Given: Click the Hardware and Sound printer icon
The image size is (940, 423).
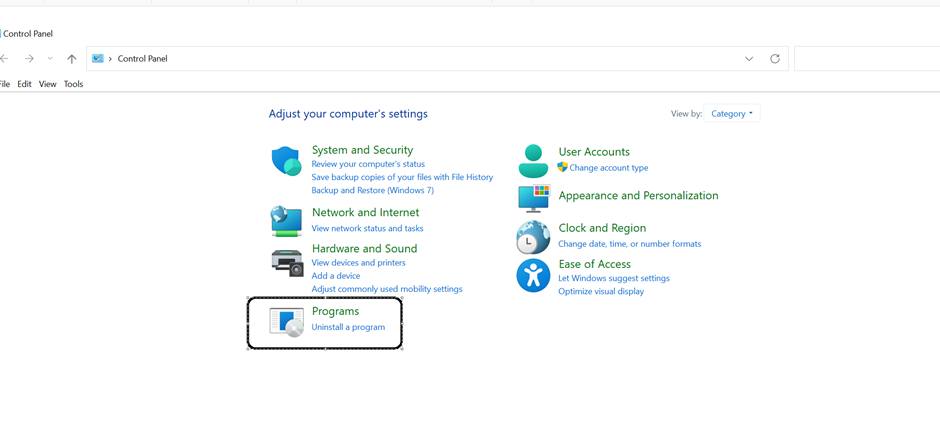Looking at the screenshot, I should [288, 262].
